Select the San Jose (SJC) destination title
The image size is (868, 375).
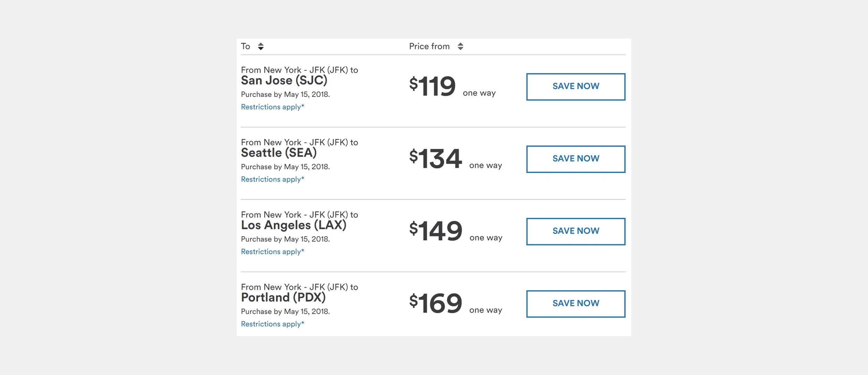[284, 81]
